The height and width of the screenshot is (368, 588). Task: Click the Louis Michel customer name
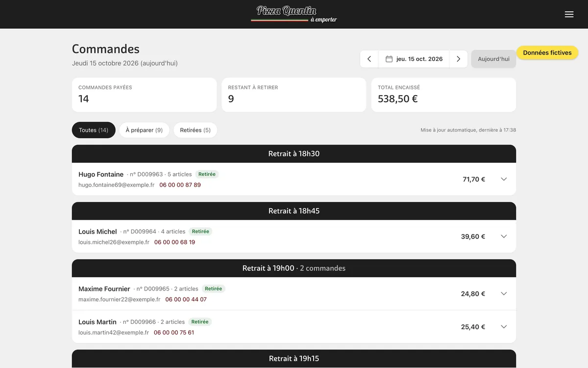[98, 232]
